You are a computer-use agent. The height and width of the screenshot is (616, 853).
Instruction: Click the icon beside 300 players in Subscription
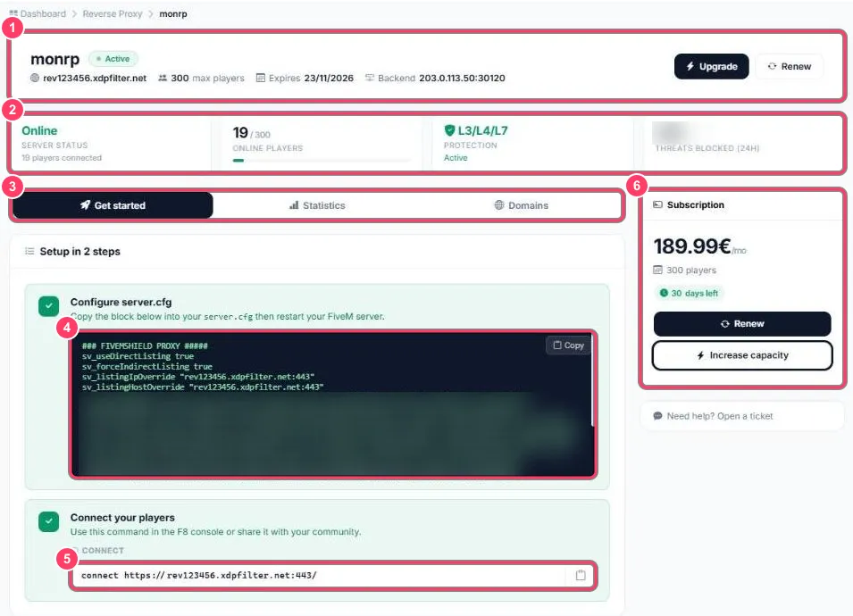(657, 271)
